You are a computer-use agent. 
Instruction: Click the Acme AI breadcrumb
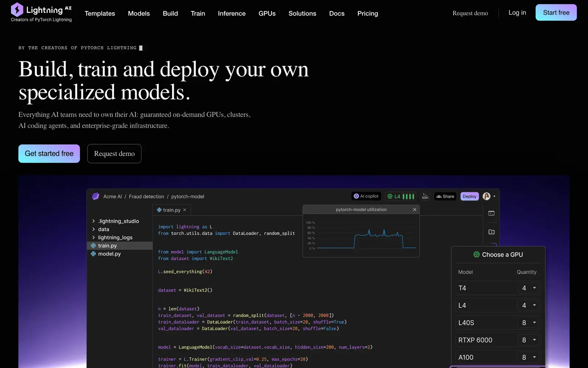click(x=112, y=197)
